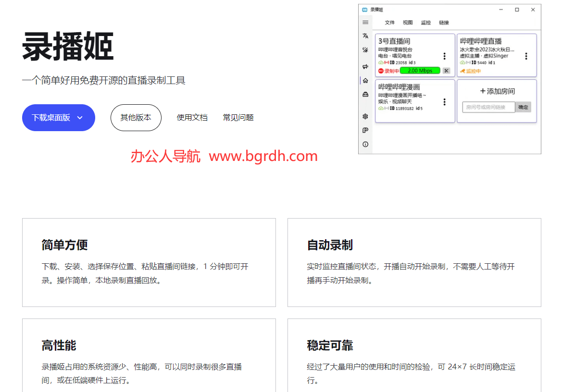The height and width of the screenshot is (392, 562).
Task: Open the 文件 menu
Action: [x=390, y=23]
